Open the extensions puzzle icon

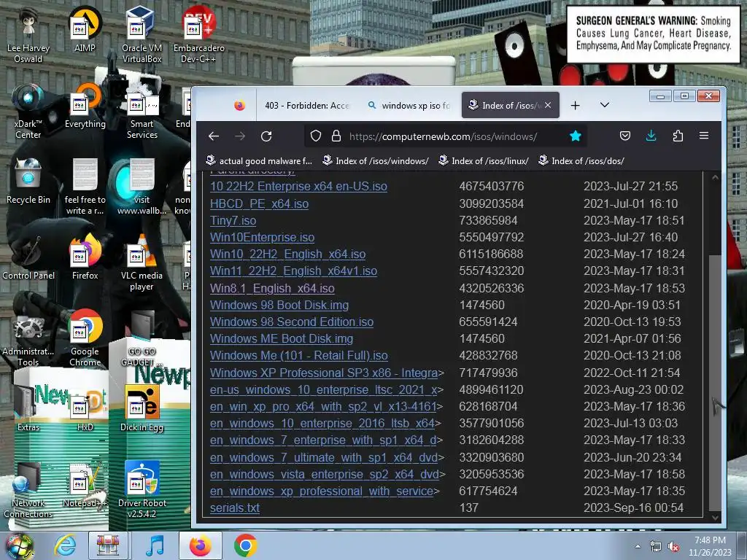[678, 136]
